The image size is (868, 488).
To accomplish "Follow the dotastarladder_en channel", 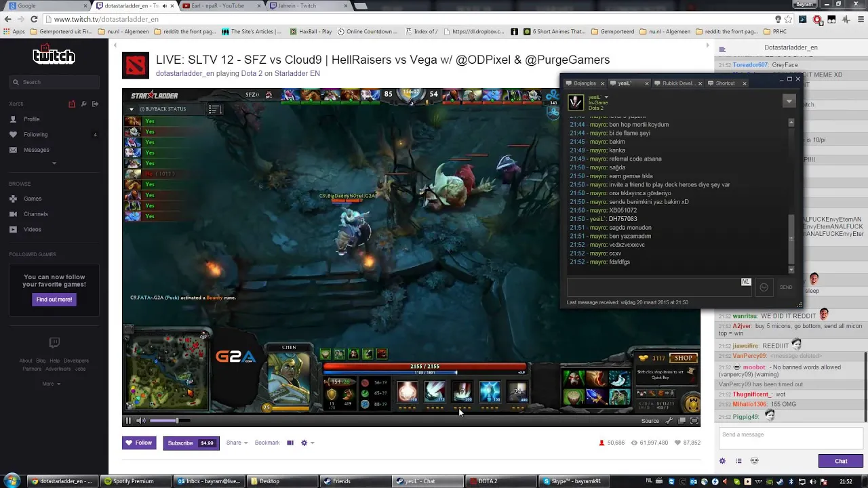I will tap(139, 443).
